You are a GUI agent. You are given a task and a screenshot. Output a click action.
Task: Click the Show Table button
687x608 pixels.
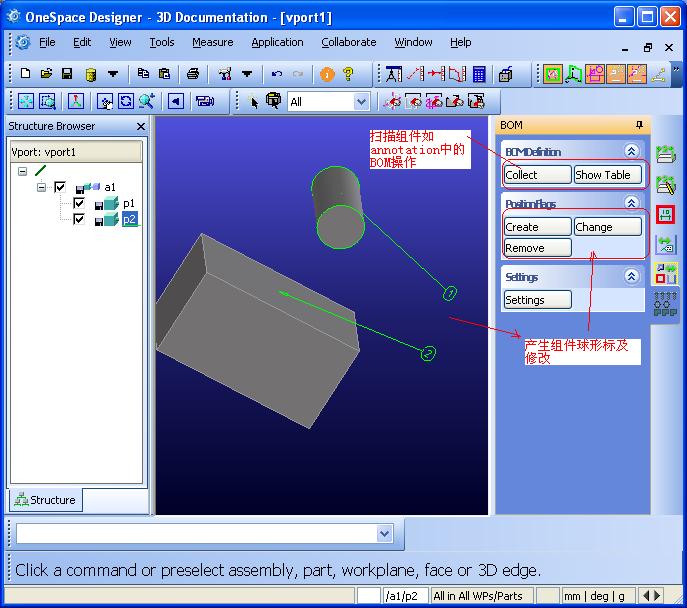608,175
